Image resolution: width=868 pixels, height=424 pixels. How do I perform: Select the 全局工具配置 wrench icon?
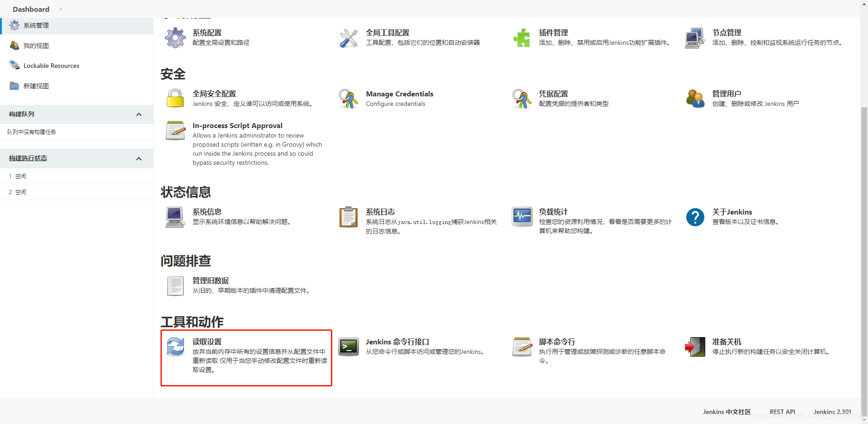[x=348, y=38]
